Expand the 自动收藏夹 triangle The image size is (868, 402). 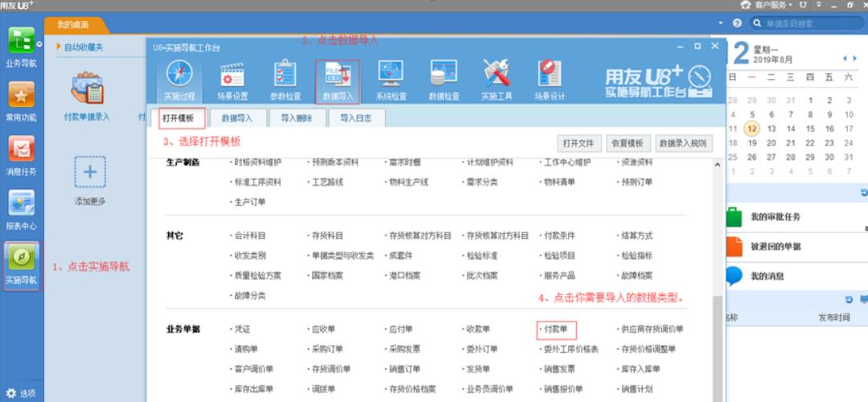coord(59,47)
